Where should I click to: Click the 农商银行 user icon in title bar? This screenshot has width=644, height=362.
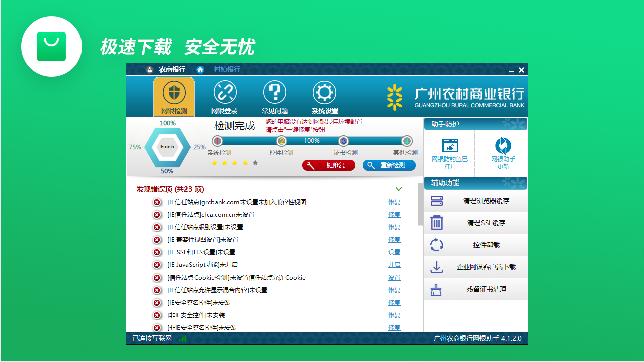(150, 70)
